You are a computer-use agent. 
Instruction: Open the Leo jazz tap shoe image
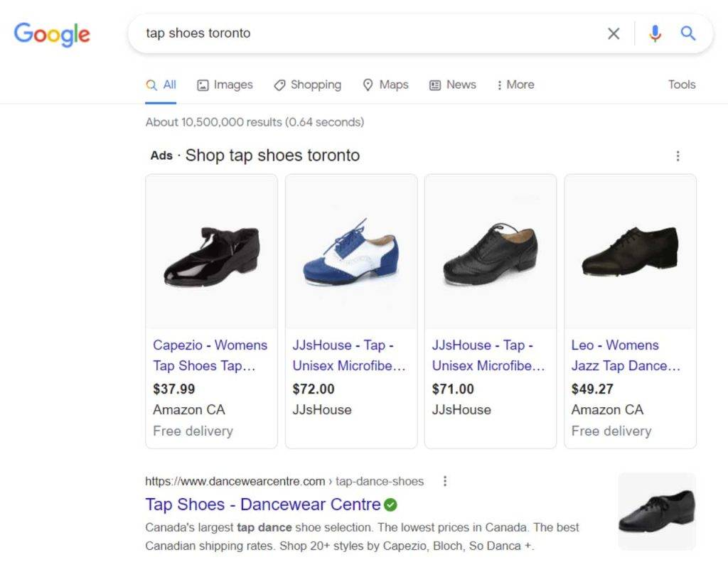(x=631, y=252)
